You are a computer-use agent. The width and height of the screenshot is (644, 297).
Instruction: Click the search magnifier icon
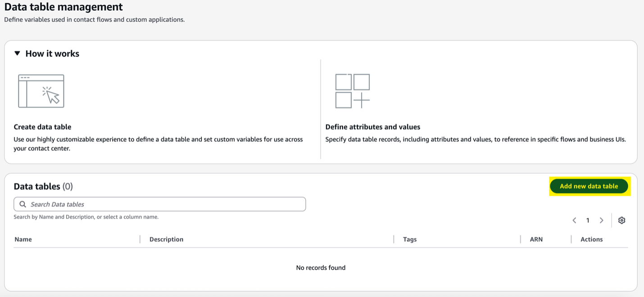(23, 204)
